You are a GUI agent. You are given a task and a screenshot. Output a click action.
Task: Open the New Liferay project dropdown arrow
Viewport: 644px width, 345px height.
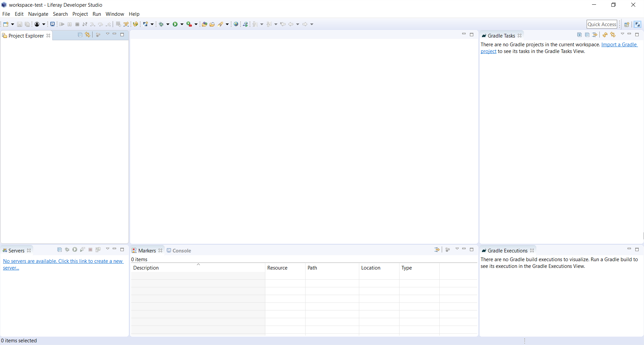(x=152, y=24)
